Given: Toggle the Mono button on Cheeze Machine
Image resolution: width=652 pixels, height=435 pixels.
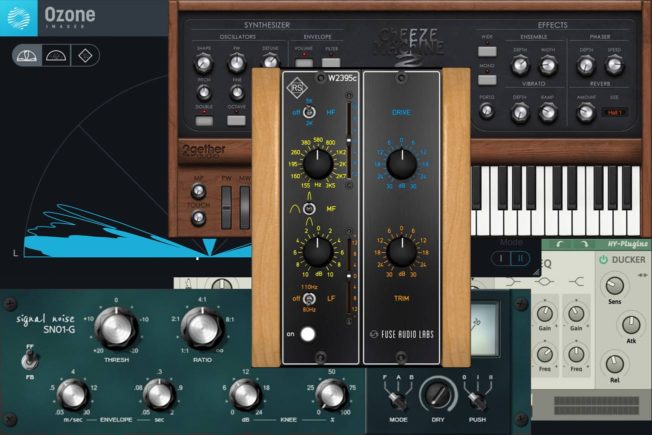Looking at the screenshot, I should coord(487,80).
